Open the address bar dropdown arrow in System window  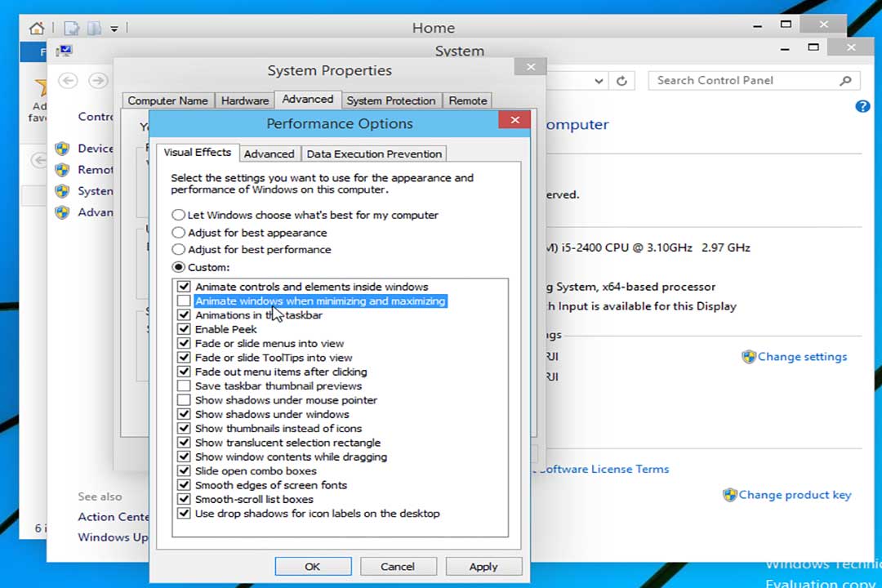click(x=599, y=81)
